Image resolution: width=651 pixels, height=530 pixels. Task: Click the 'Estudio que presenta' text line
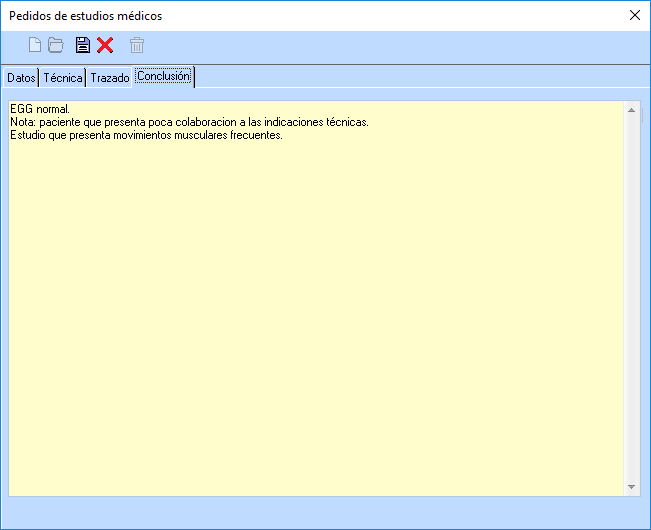[146, 135]
